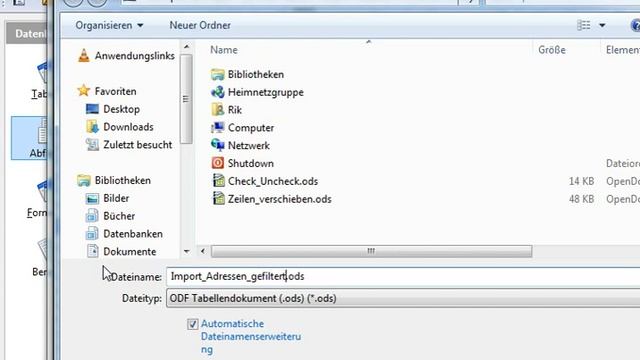Create a folder with Neuer Ordner
The image size is (640, 360).
coord(200,25)
